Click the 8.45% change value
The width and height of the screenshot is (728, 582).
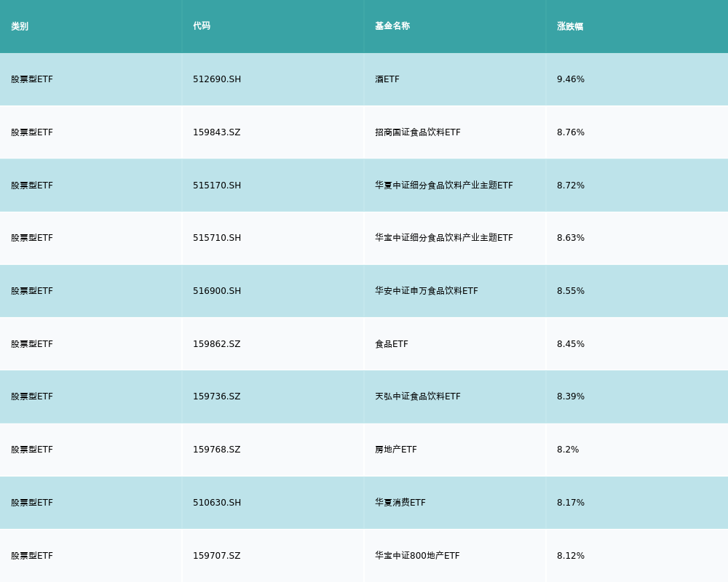(571, 344)
